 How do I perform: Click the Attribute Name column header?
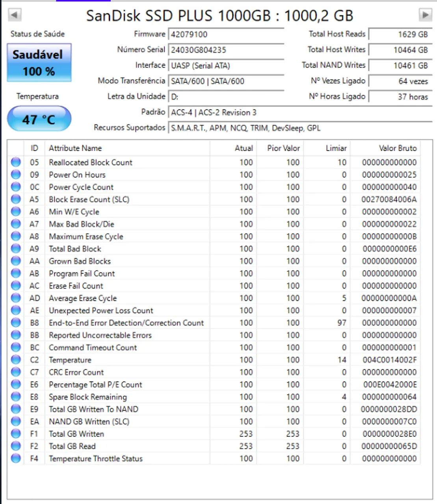pyautogui.click(x=127, y=148)
